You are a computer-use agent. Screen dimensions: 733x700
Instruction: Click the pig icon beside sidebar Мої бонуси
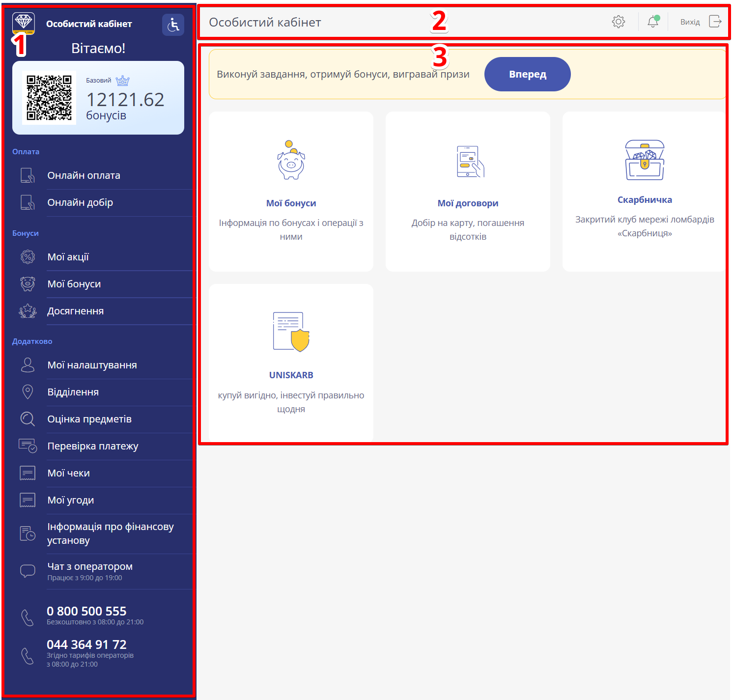pos(28,283)
